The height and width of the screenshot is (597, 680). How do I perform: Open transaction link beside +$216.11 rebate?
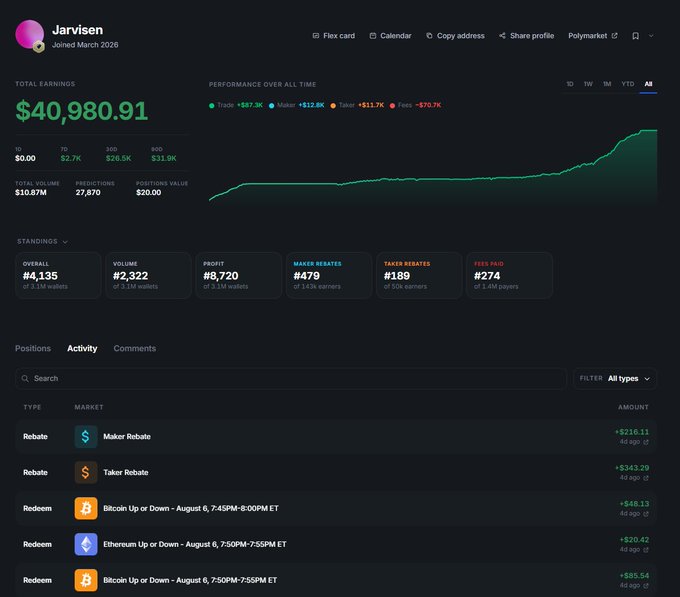pos(646,442)
